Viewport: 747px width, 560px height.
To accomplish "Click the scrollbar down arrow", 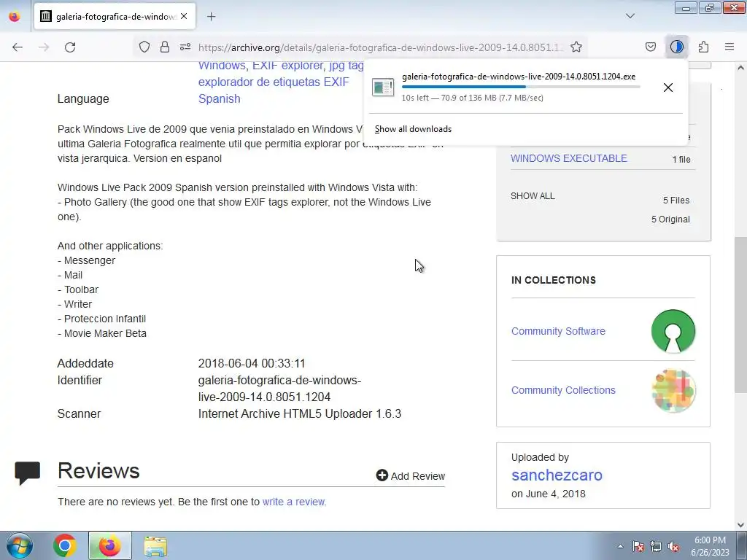I will [740, 525].
